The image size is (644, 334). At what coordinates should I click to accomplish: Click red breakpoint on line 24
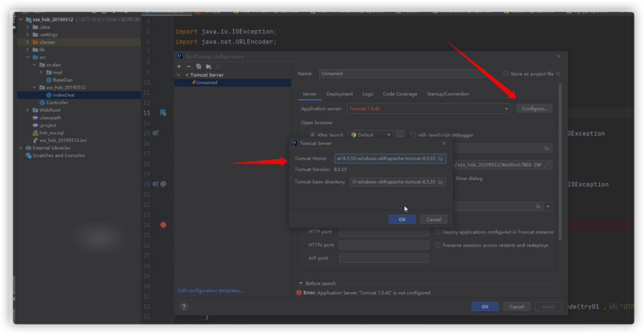pyautogui.click(x=163, y=225)
